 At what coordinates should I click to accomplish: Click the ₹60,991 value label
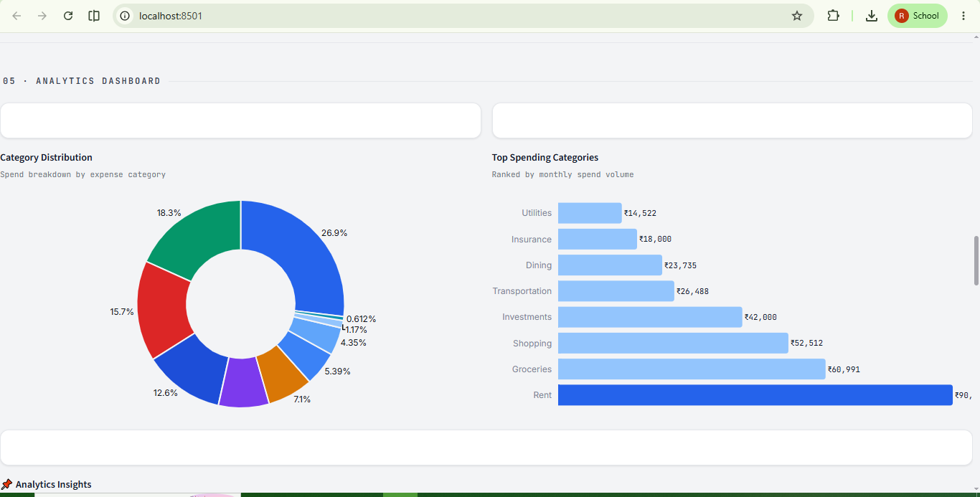point(844,369)
